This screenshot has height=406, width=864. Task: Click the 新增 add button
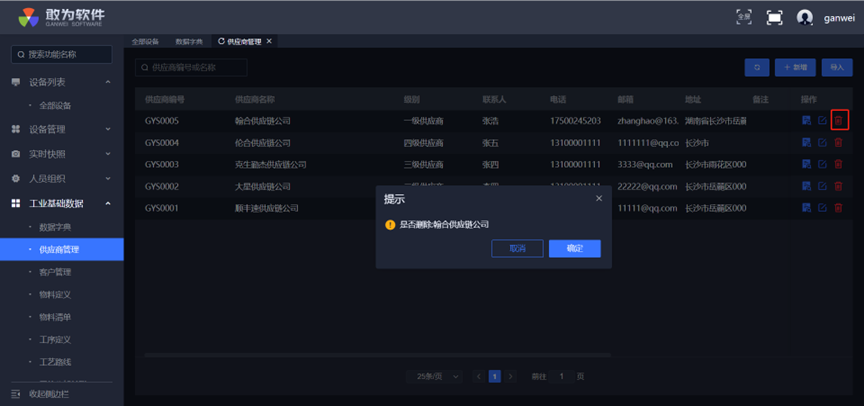pos(796,67)
